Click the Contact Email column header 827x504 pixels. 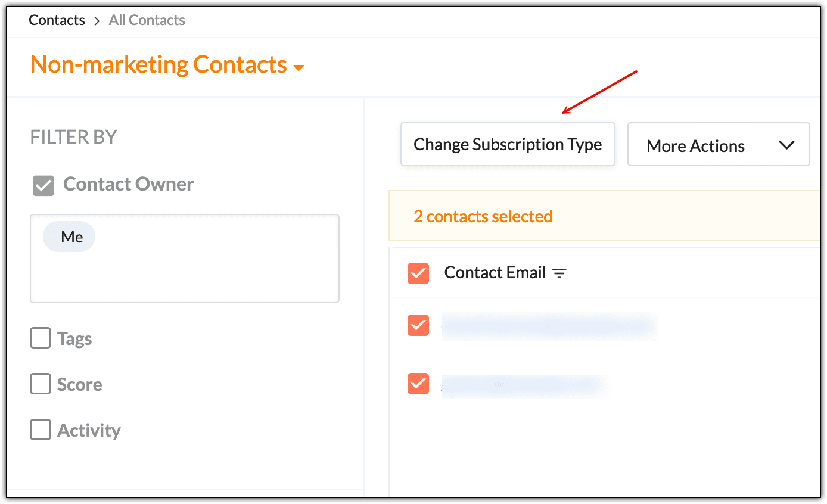[x=495, y=273]
